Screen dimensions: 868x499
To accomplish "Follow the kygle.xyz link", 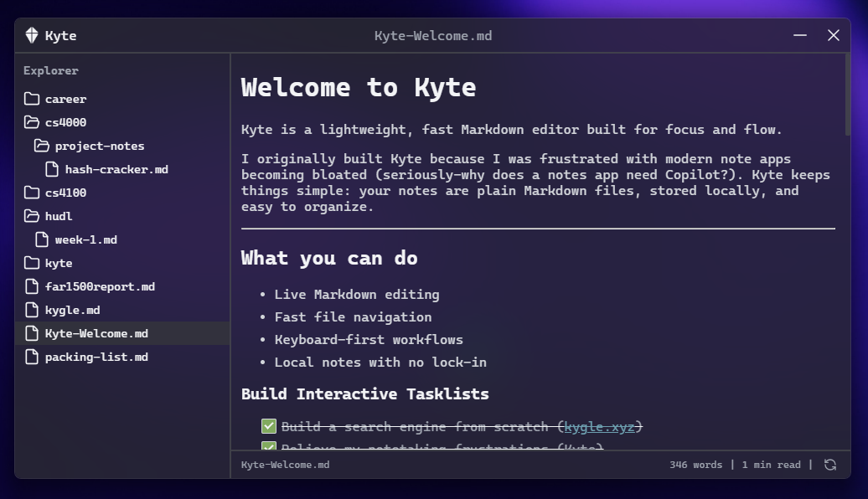I will pos(600,426).
